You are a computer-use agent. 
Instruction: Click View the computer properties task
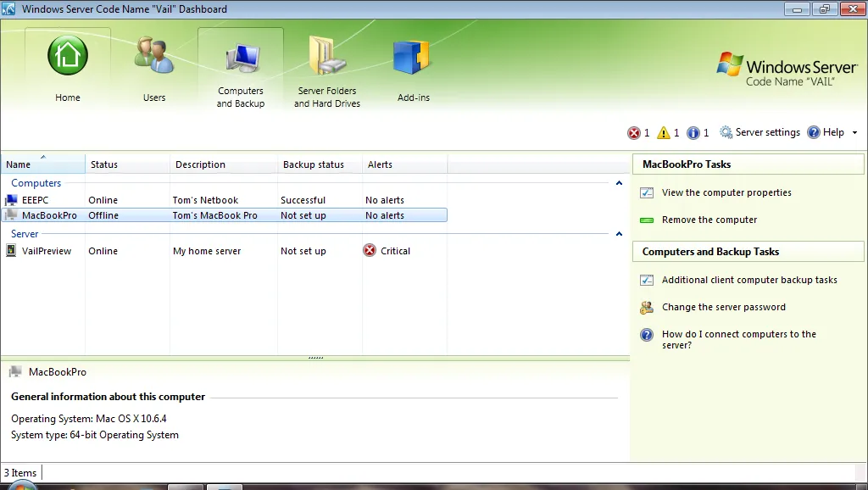coord(726,192)
